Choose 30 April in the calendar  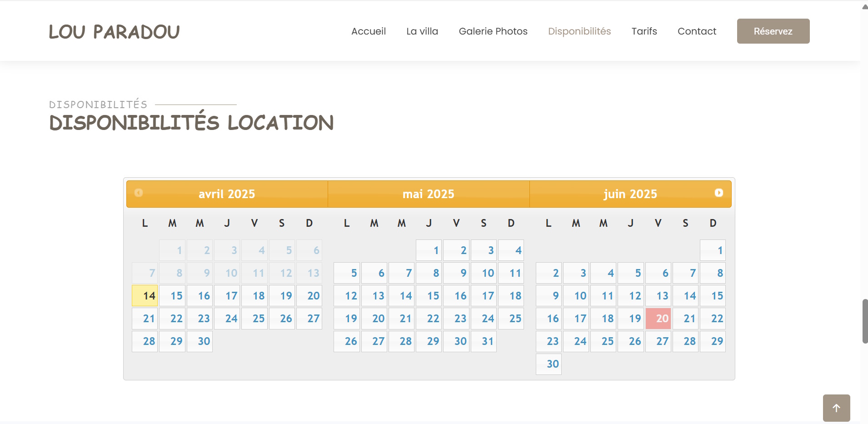(200, 341)
